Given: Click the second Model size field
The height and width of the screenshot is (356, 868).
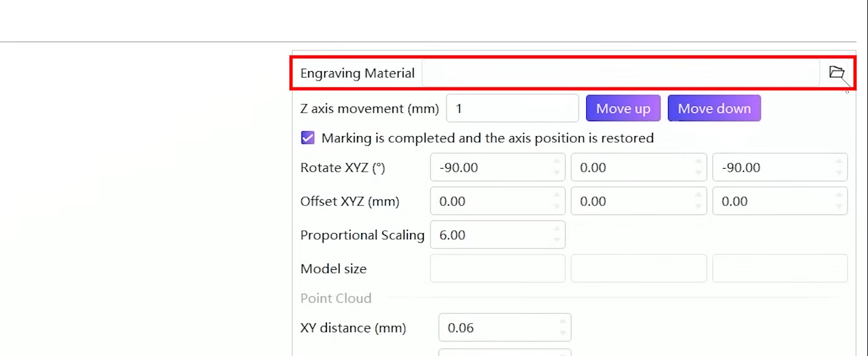Looking at the screenshot, I should click(639, 269).
